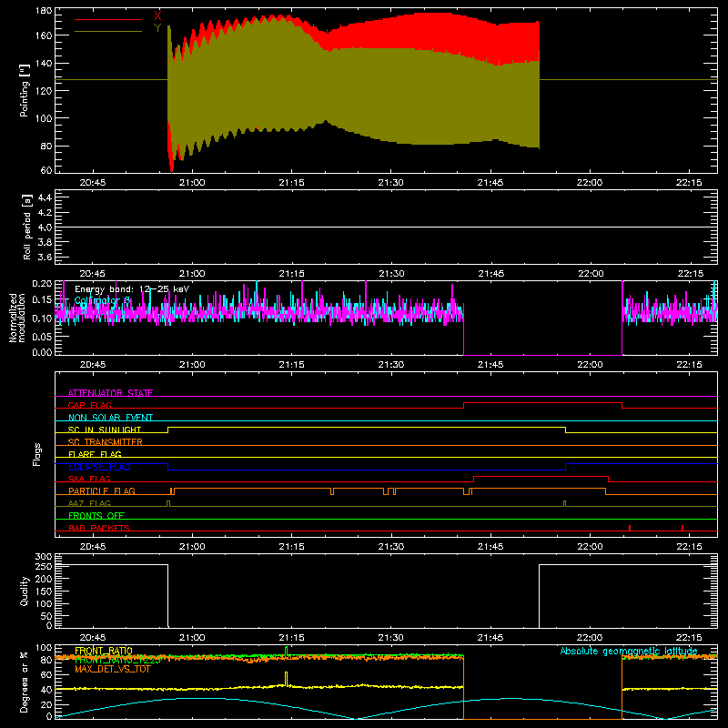
Task: Click the 0.20 tick on the modulation axis
Action: pyautogui.click(x=42, y=284)
